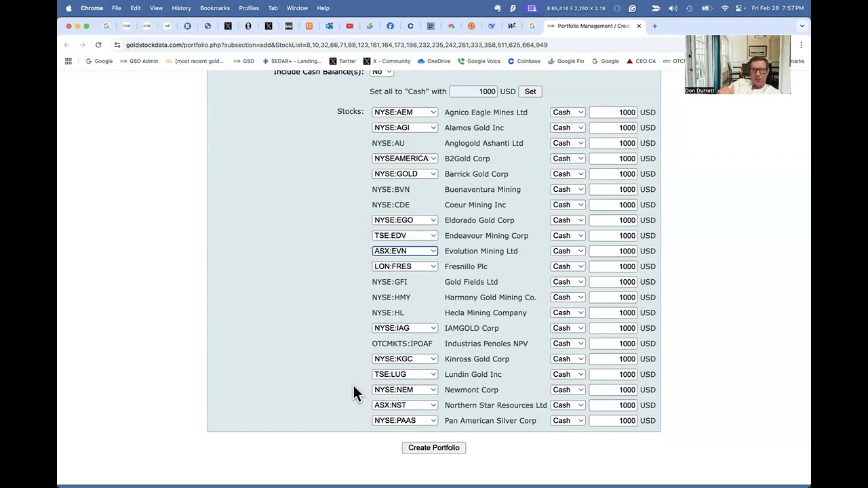Open the Time Machine clock icon
The height and width of the screenshot is (488, 868).
(690, 8)
